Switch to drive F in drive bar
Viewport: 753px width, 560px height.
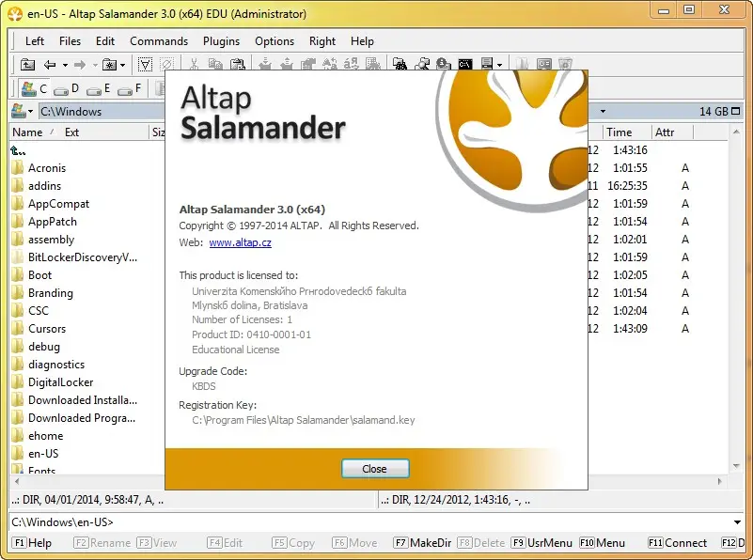click(x=130, y=88)
